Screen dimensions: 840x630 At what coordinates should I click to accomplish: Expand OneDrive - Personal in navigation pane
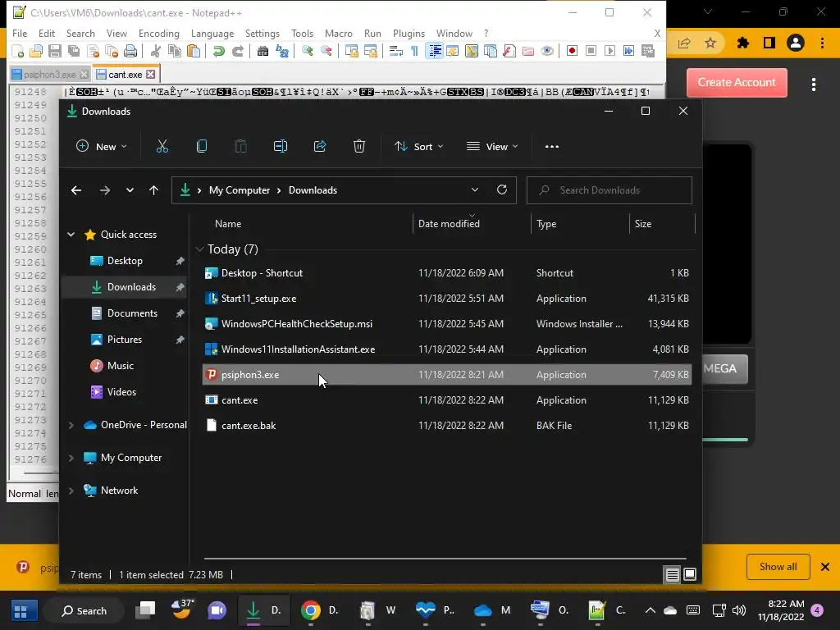(x=71, y=425)
